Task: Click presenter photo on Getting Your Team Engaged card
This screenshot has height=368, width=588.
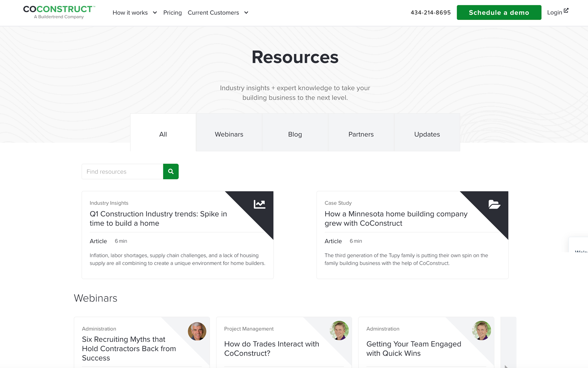Action: pyautogui.click(x=481, y=331)
